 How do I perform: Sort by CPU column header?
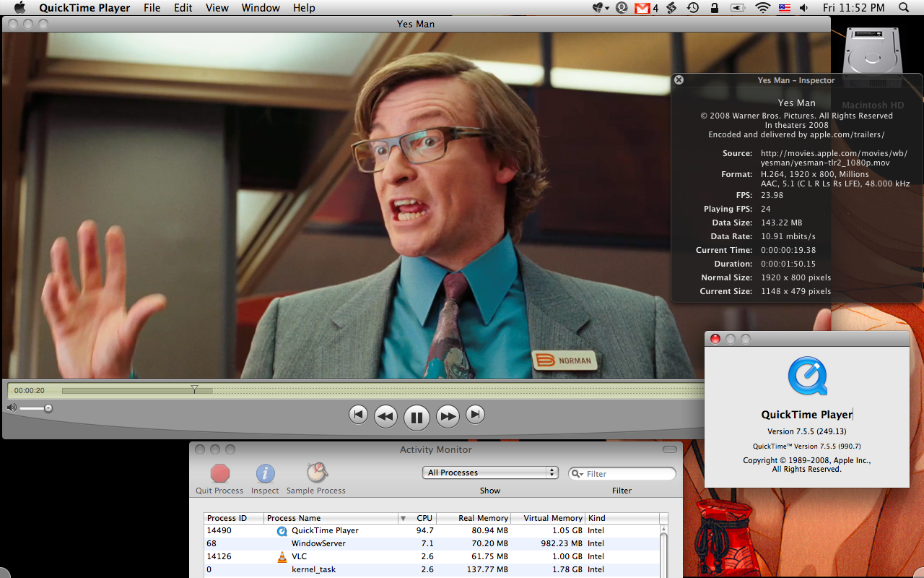pos(417,518)
